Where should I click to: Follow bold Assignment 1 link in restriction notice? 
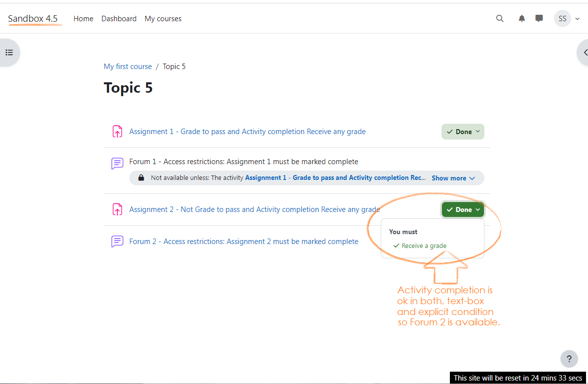pos(335,177)
